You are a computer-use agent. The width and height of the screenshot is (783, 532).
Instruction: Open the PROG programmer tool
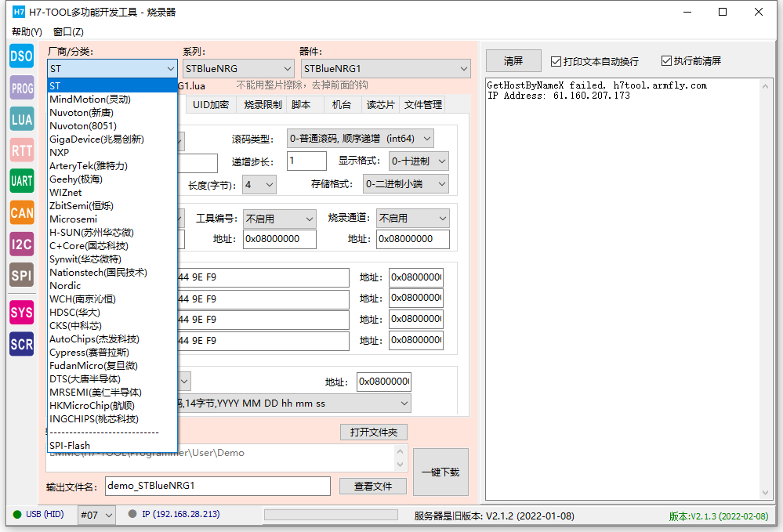21,88
